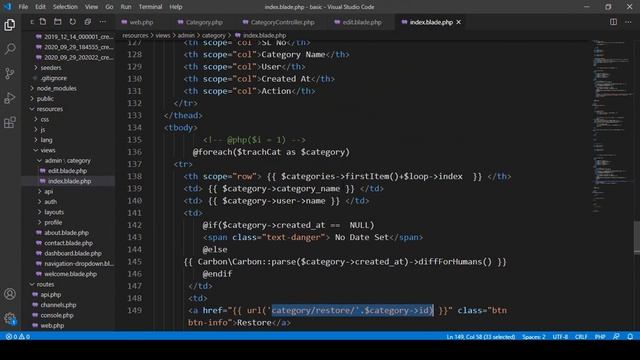
Task: Expand the lang folder
Action: point(46,140)
